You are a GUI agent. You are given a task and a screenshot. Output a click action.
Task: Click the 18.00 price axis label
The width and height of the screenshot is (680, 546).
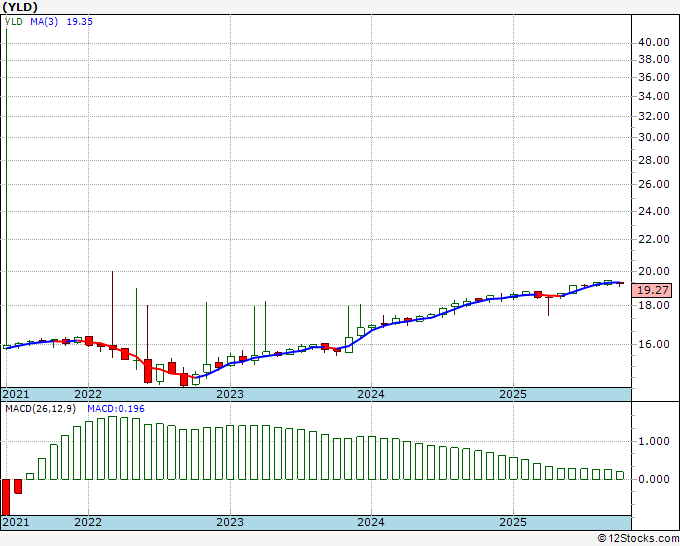coord(654,305)
